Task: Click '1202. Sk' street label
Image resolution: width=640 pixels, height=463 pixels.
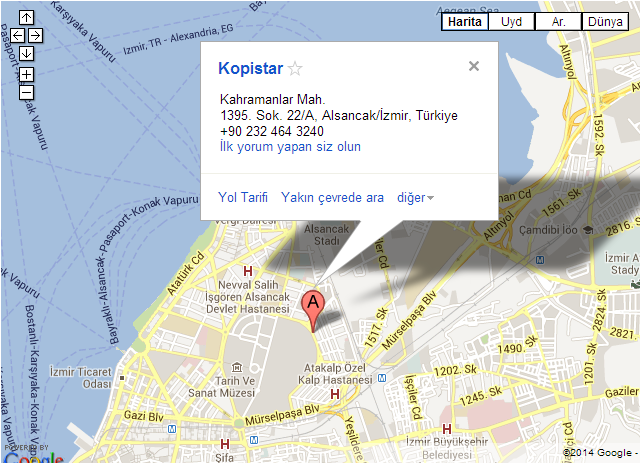Action: (x=455, y=370)
